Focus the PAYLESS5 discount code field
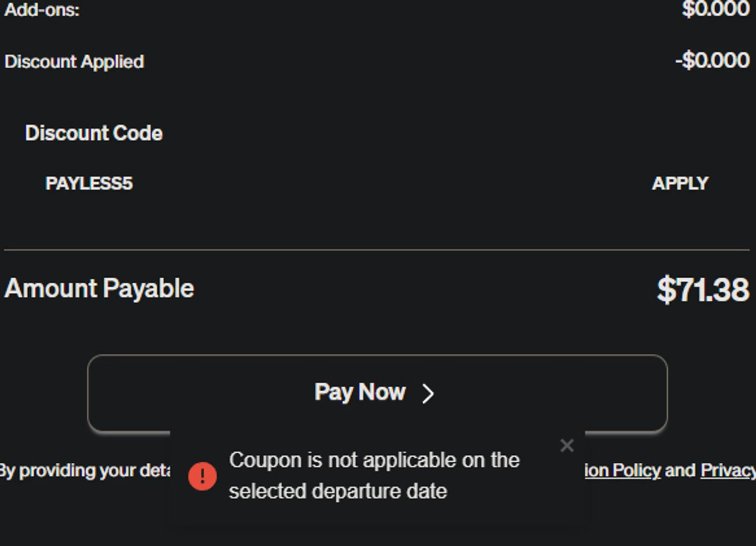Viewport: 756px width, 546px height. coord(302,184)
